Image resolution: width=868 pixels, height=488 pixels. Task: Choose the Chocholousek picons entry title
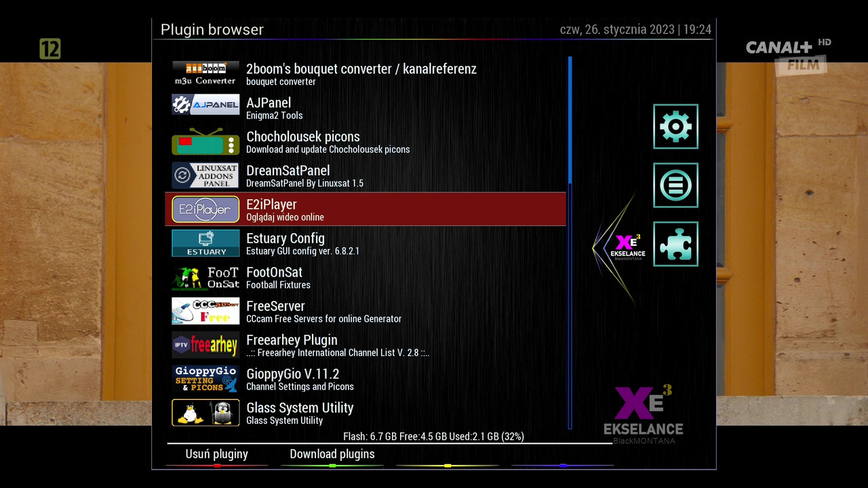(x=303, y=136)
